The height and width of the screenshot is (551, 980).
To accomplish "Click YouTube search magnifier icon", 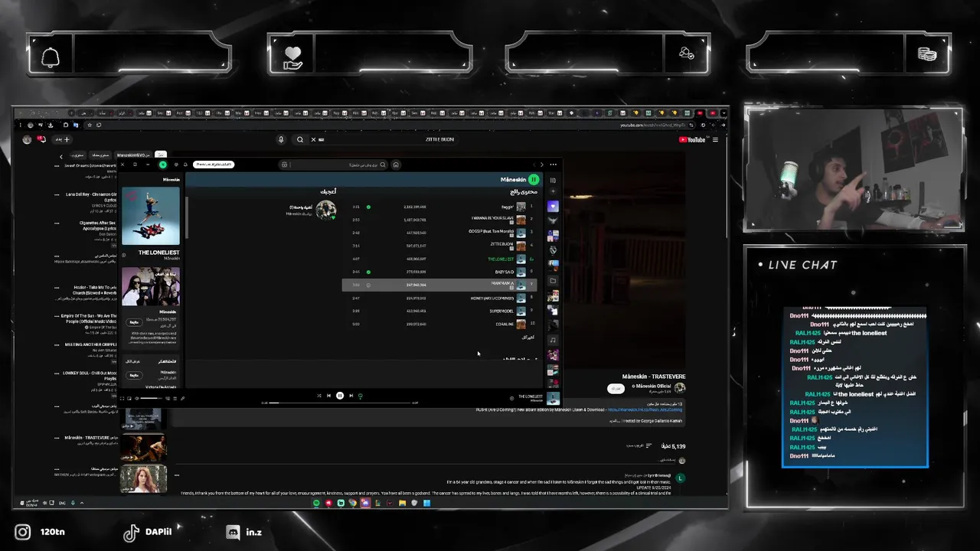I will 300,139.
